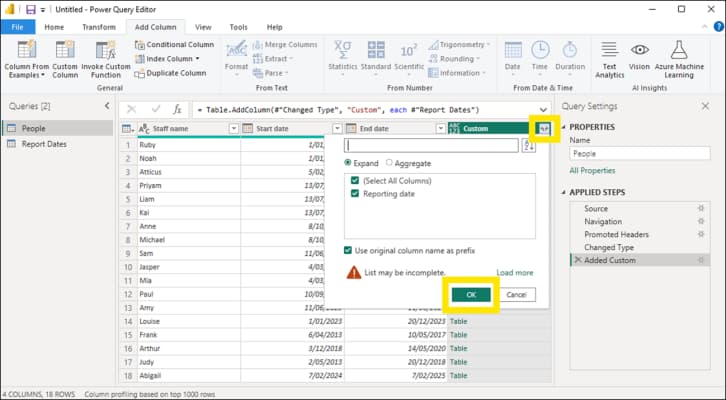Switch to the Help tab

(x=275, y=27)
